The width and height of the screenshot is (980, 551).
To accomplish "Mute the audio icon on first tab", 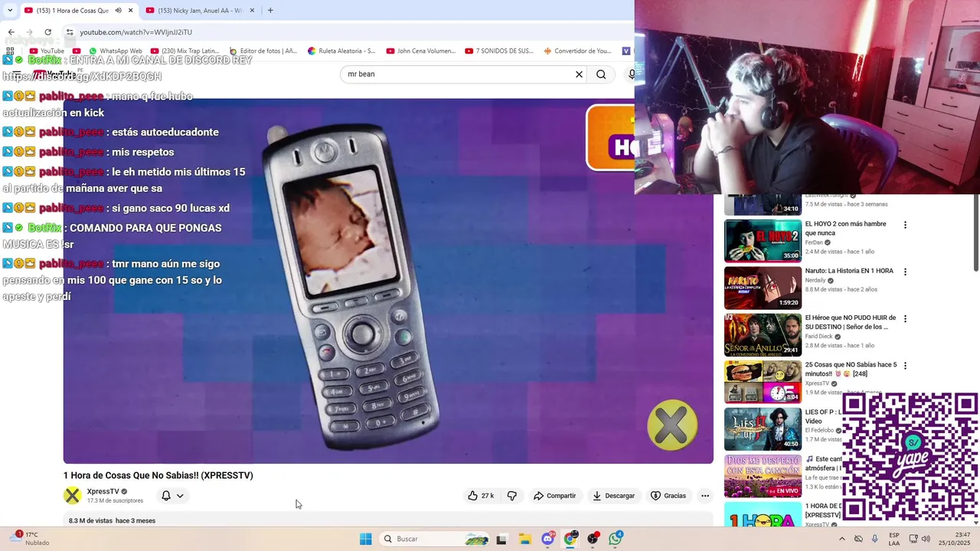I will (118, 10).
